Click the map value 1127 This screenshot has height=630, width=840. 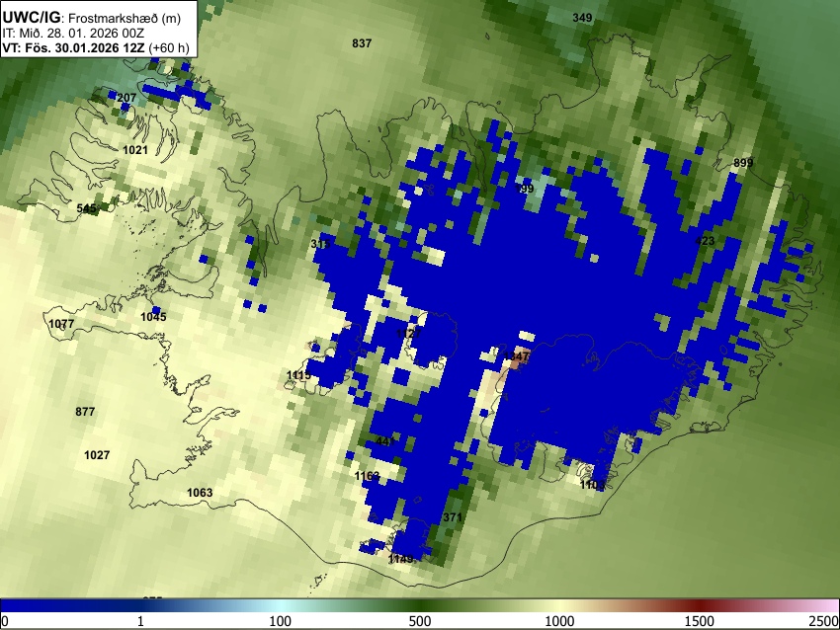(409, 334)
